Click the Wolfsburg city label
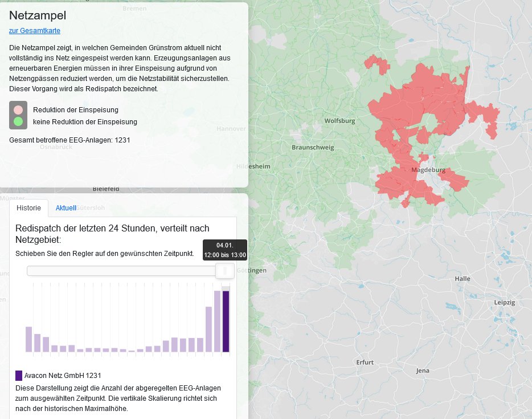The width and height of the screenshot is (532, 419). [339, 121]
